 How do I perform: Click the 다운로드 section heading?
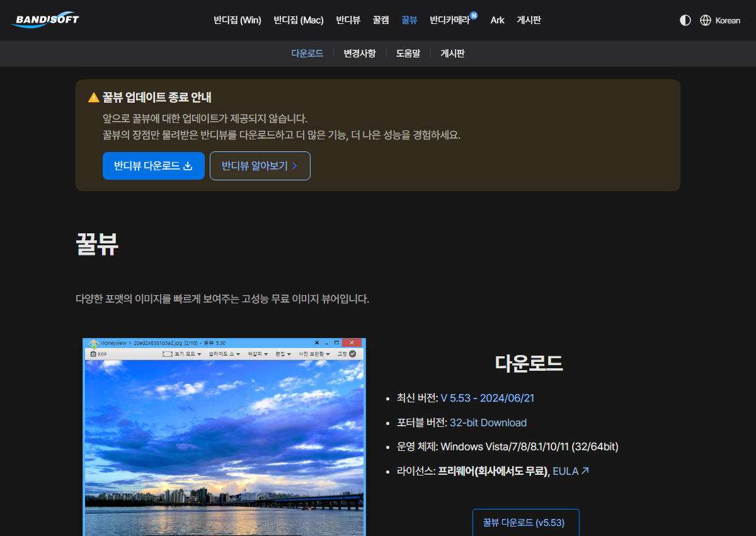529,363
